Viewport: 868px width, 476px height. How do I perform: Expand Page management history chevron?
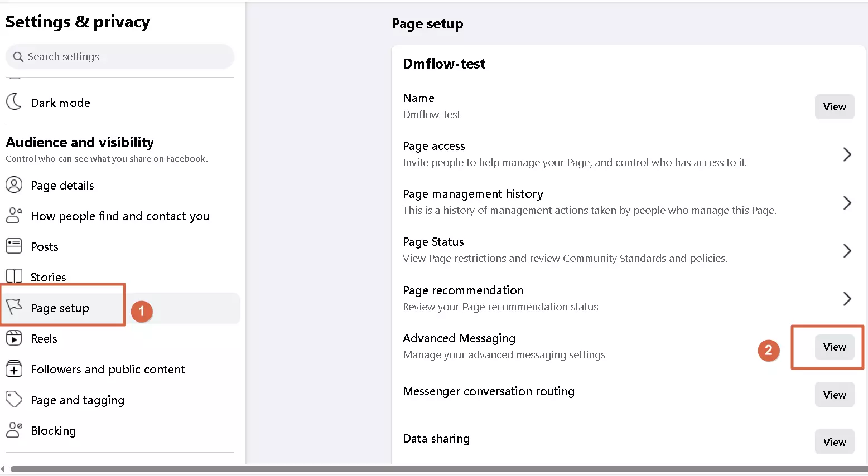(847, 202)
